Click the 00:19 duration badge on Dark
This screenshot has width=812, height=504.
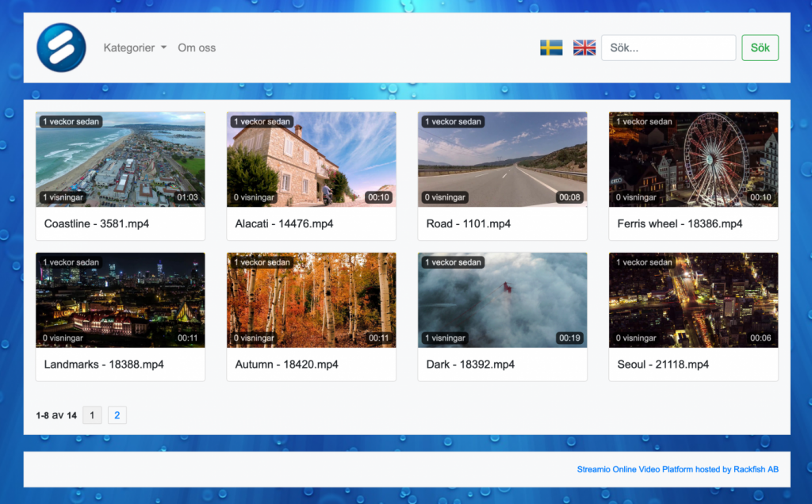tap(569, 338)
